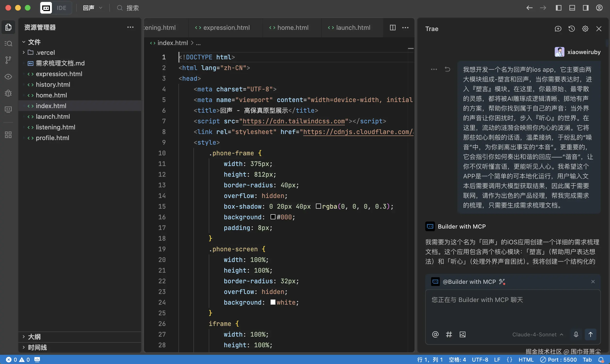Open Explorer panel more actions menu

tap(130, 27)
